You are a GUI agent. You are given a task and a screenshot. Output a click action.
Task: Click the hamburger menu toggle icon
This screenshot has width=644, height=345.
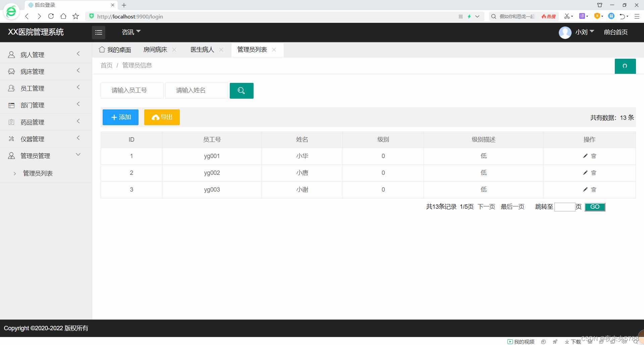(99, 32)
